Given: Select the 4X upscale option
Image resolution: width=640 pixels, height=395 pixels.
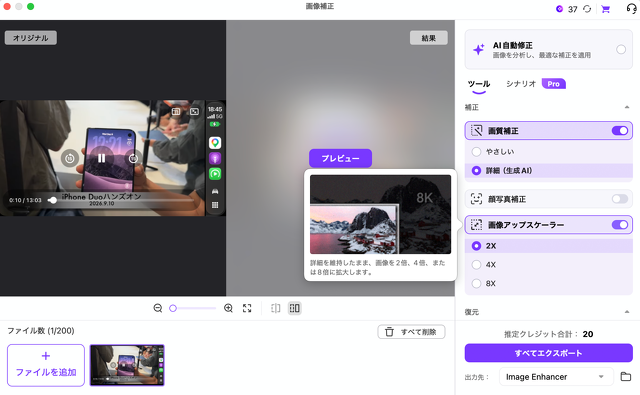Looking at the screenshot, I should [476, 265].
